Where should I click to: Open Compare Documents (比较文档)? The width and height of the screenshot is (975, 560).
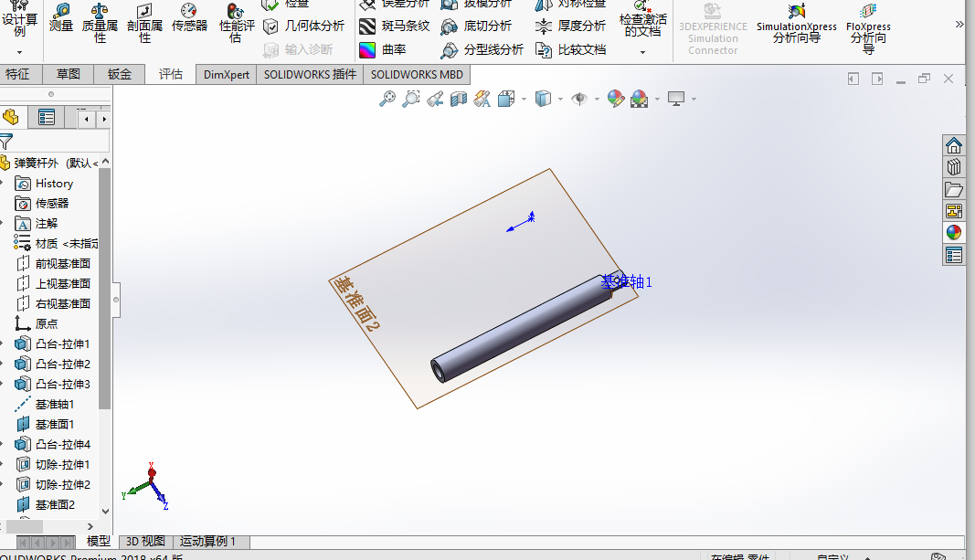(x=570, y=49)
